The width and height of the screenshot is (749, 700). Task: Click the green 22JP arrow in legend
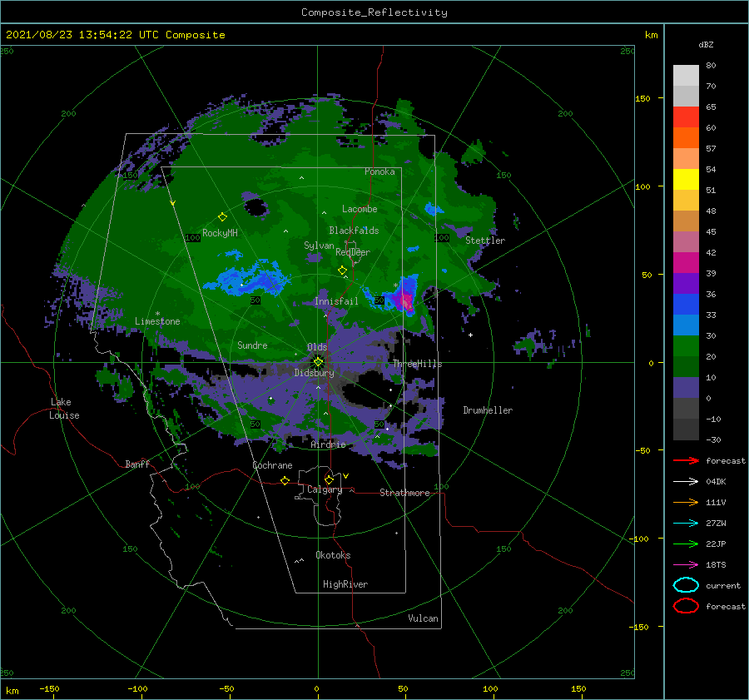click(x=686, y=544)
